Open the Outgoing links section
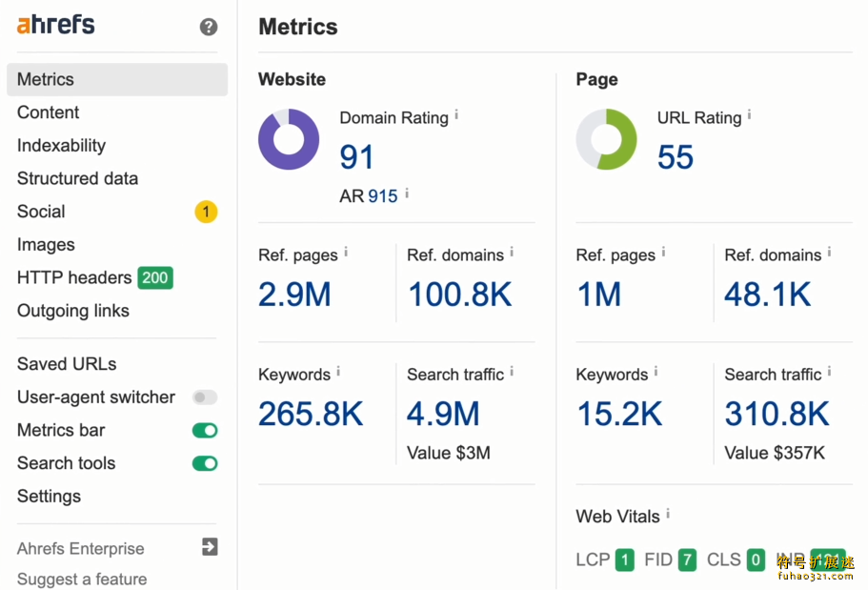The width and height of the screenshot is (868, 590). [73, 311]
